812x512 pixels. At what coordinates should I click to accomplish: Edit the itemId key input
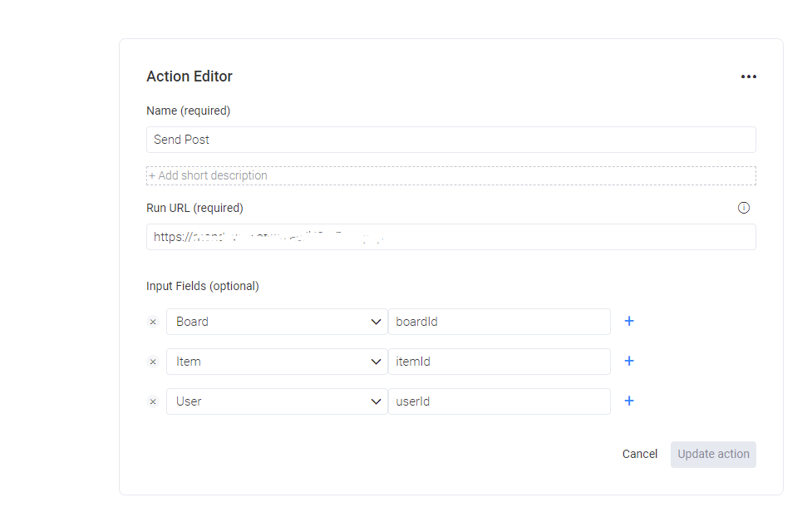tap(499, 362)
